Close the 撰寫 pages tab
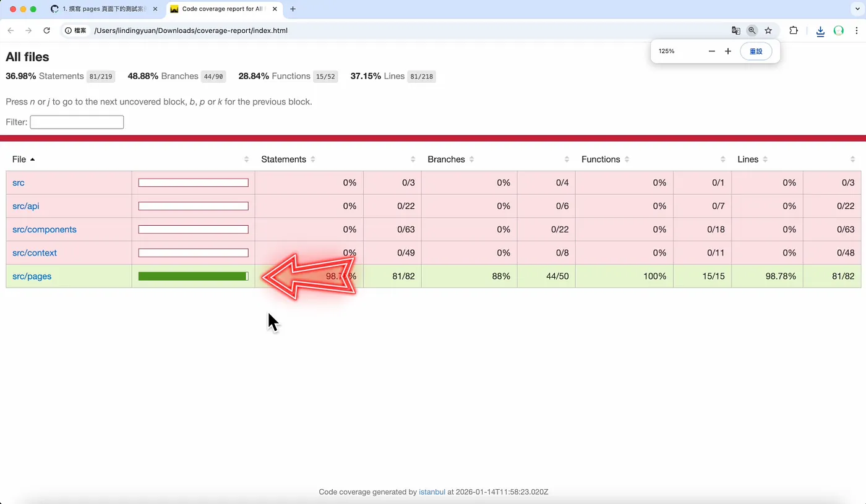 pos(155,9)
